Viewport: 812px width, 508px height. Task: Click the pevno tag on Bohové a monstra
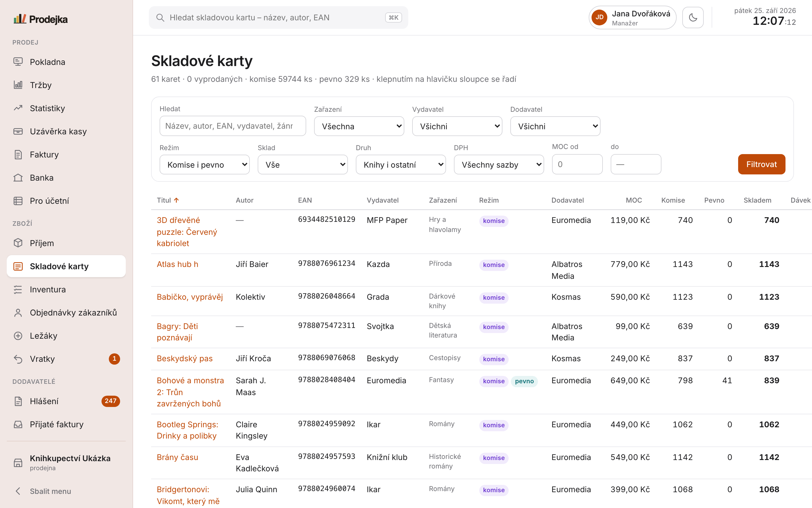524,381
